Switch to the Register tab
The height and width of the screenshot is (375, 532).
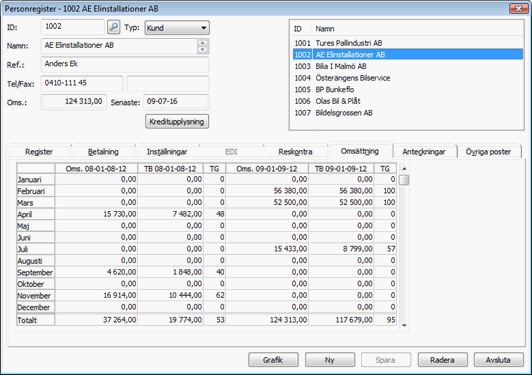click(x=39, y=152)
